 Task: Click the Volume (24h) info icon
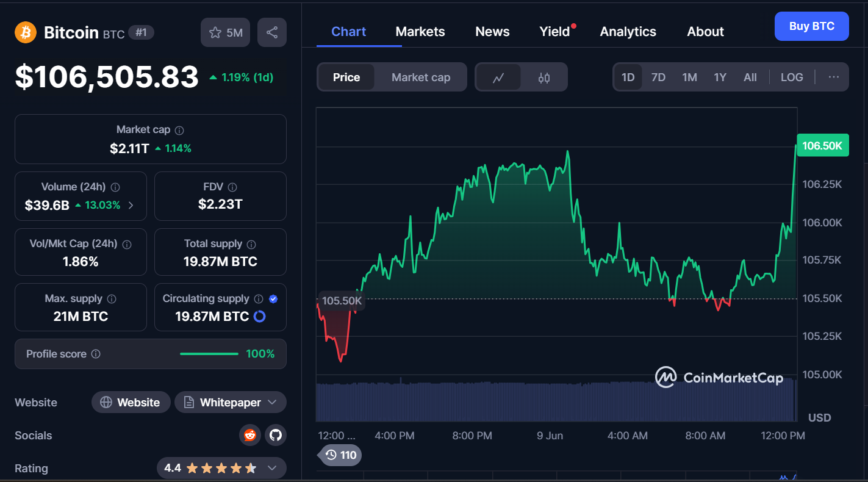coord(115,187)
